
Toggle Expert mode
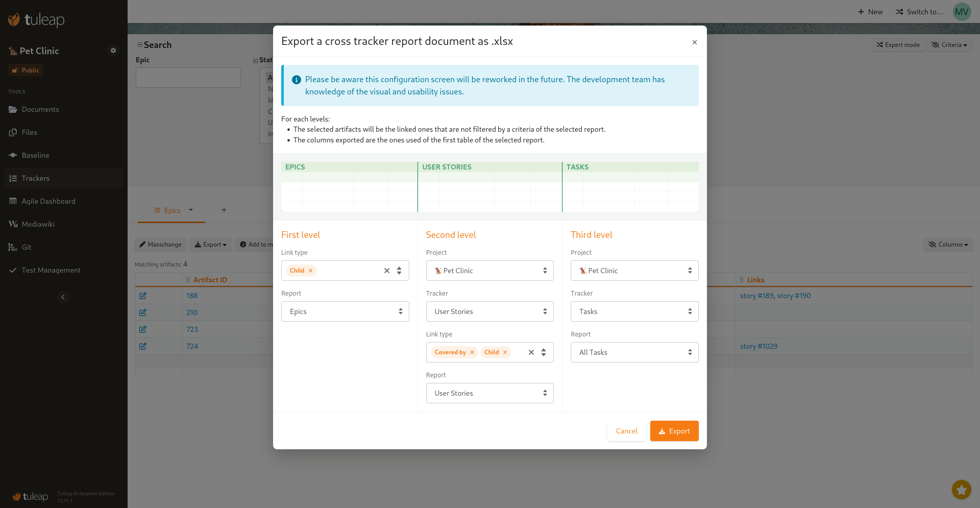tap(898, 45)
